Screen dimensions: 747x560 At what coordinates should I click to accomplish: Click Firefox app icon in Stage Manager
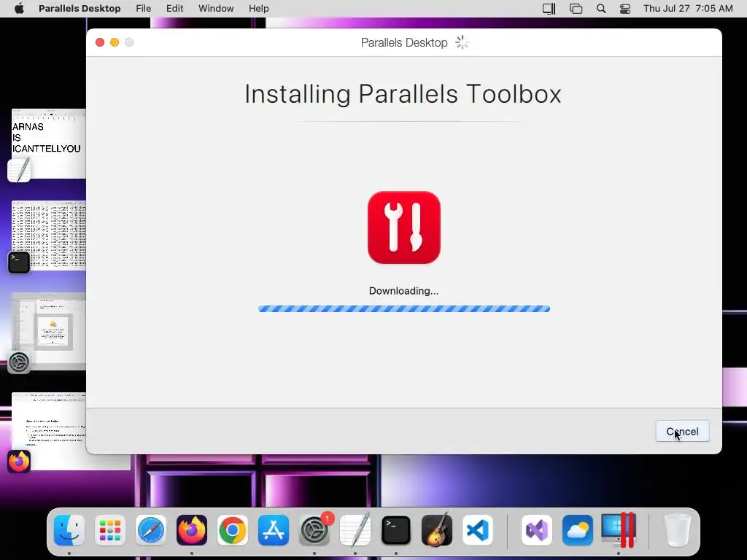(19, 462)
